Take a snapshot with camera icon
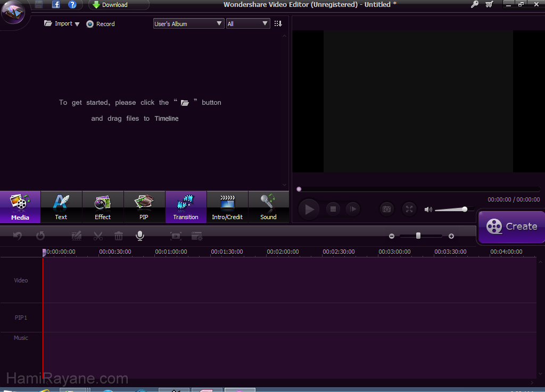The height and width of the screenshot is (392, 545). click(386, 209)
